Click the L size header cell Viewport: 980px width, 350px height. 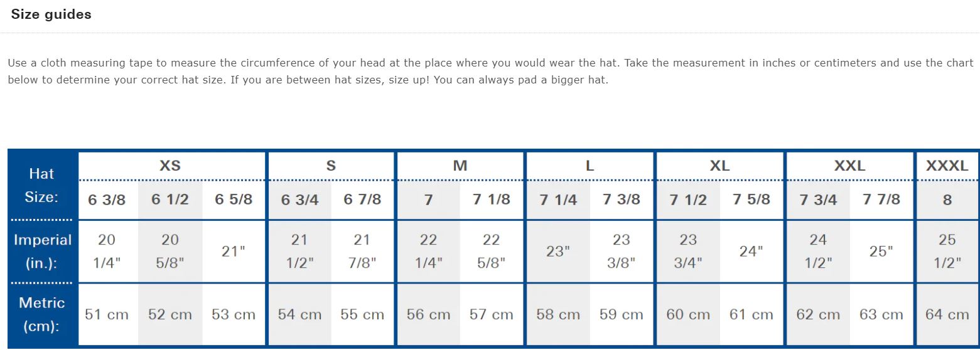click(590, 166)
